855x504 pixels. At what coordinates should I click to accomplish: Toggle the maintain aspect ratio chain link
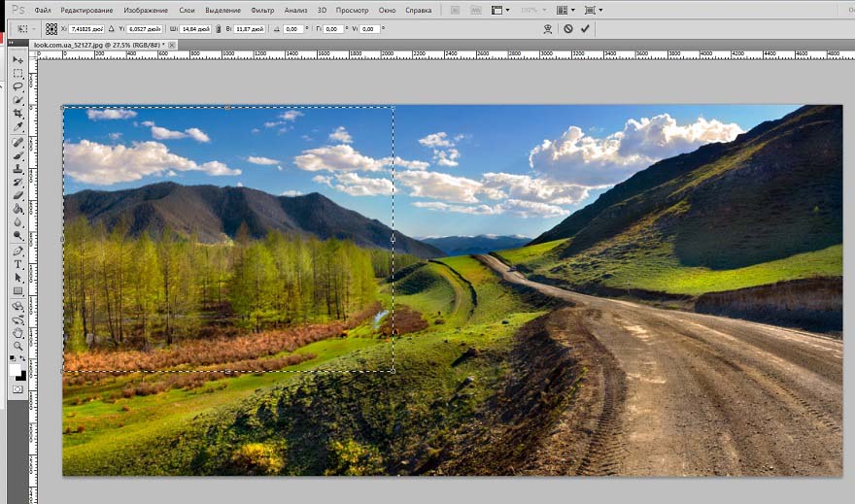[x=219, y=29]
